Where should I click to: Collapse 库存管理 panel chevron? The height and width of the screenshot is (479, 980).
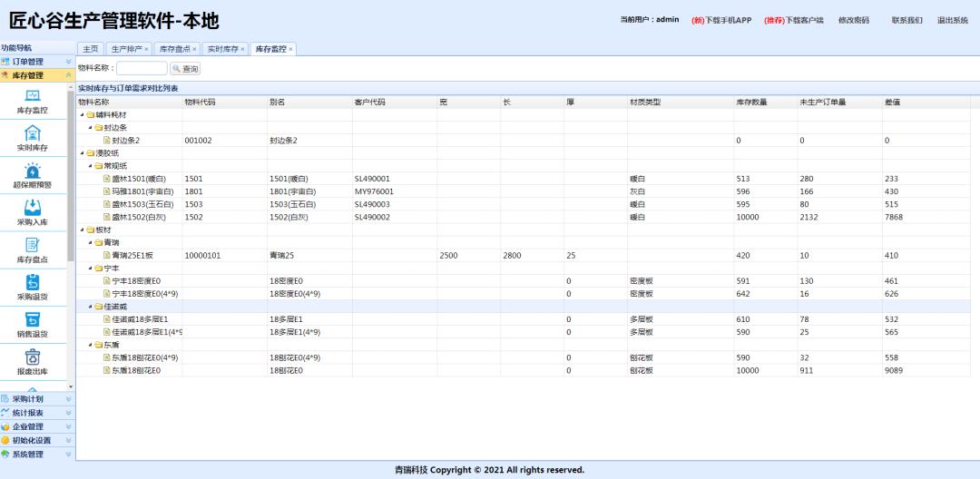coord(69,75)
